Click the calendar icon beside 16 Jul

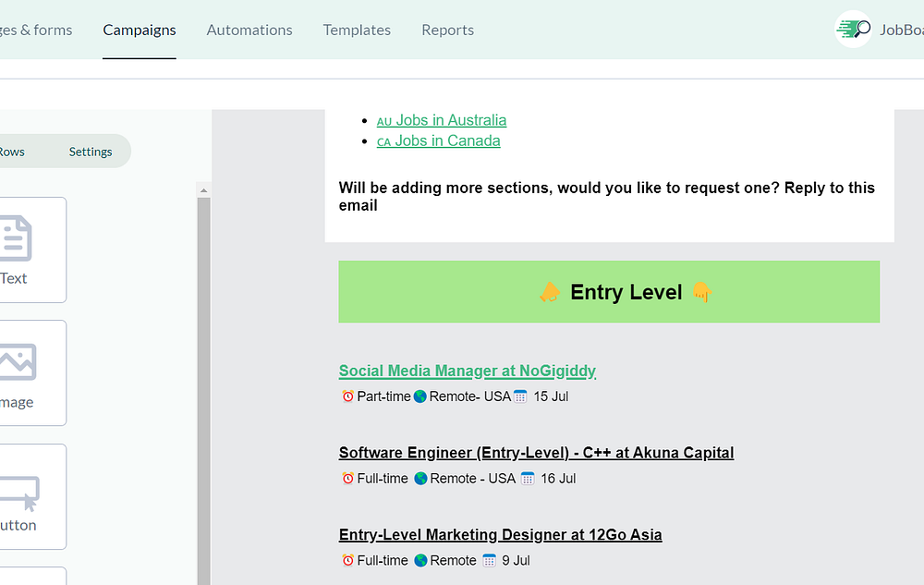tap(528, 479)
